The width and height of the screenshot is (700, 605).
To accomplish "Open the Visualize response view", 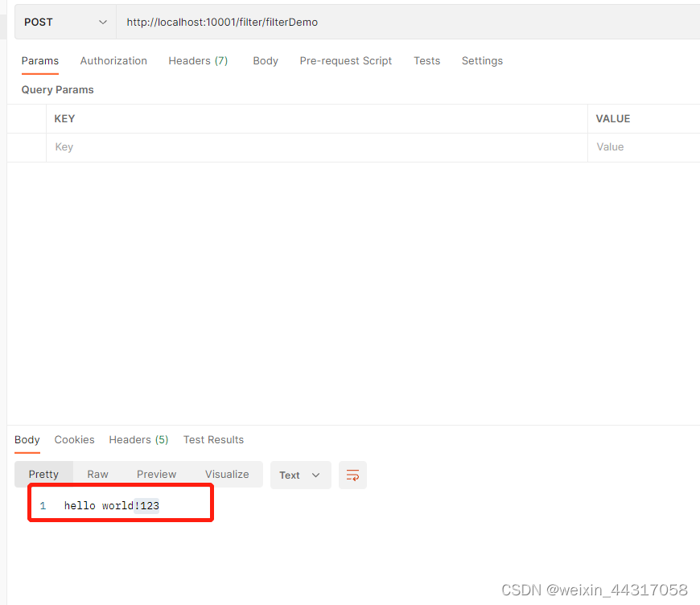I will coord(226,474).
